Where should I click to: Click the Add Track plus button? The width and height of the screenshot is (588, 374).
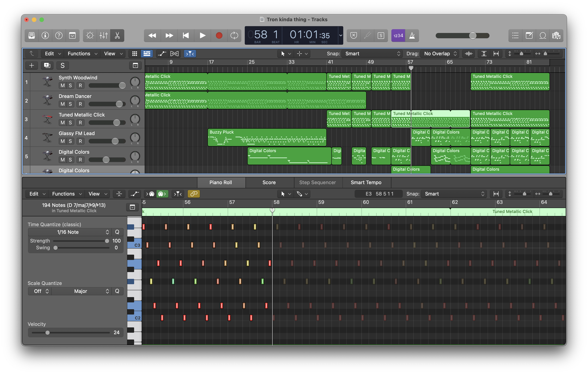(31, 66)
